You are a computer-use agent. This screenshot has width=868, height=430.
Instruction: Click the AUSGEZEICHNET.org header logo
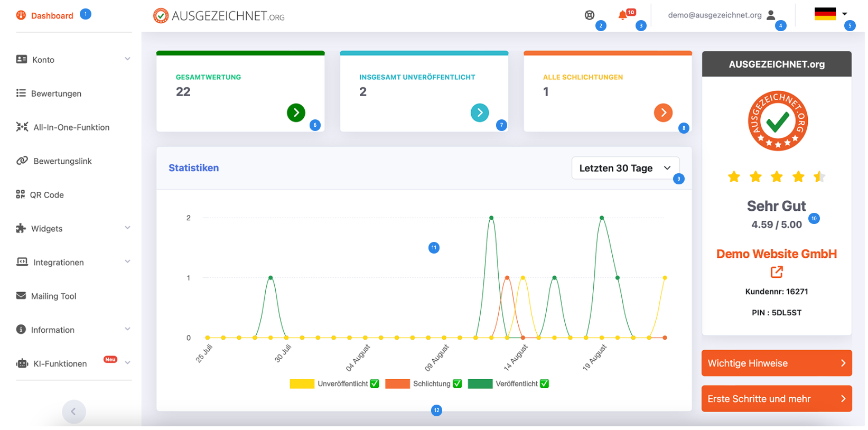point(219,16)
